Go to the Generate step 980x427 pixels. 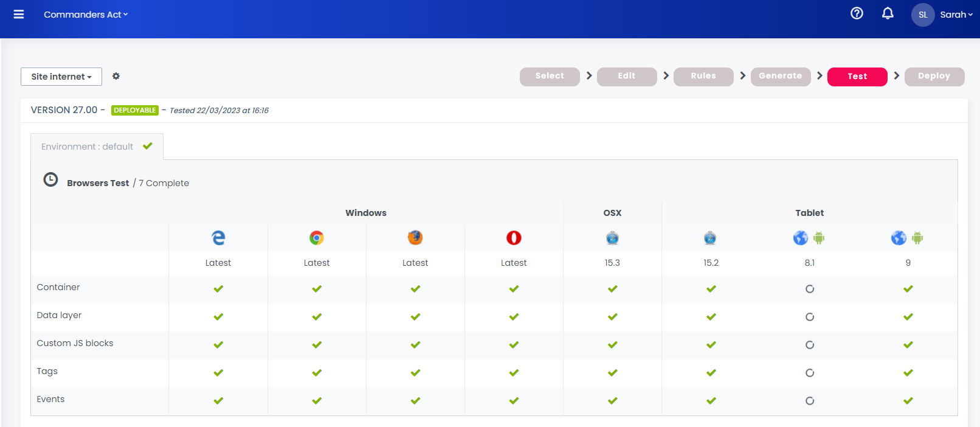pos(780,76)
